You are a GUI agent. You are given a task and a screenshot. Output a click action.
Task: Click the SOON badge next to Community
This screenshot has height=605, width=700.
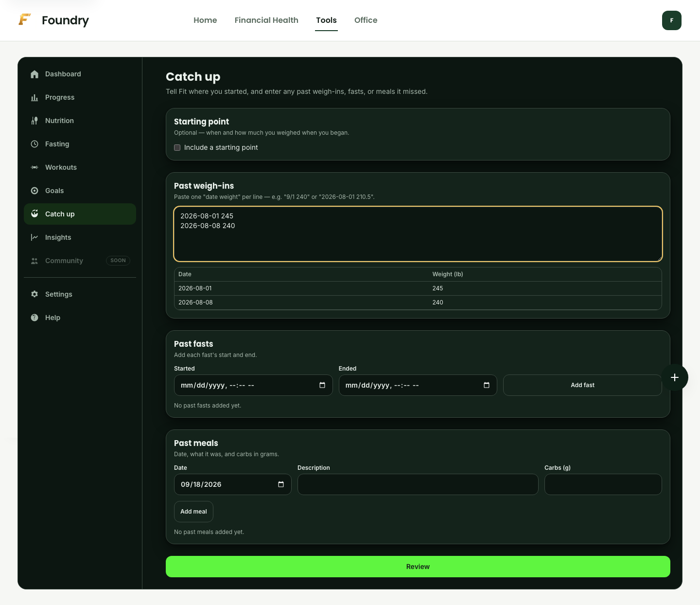118,261
